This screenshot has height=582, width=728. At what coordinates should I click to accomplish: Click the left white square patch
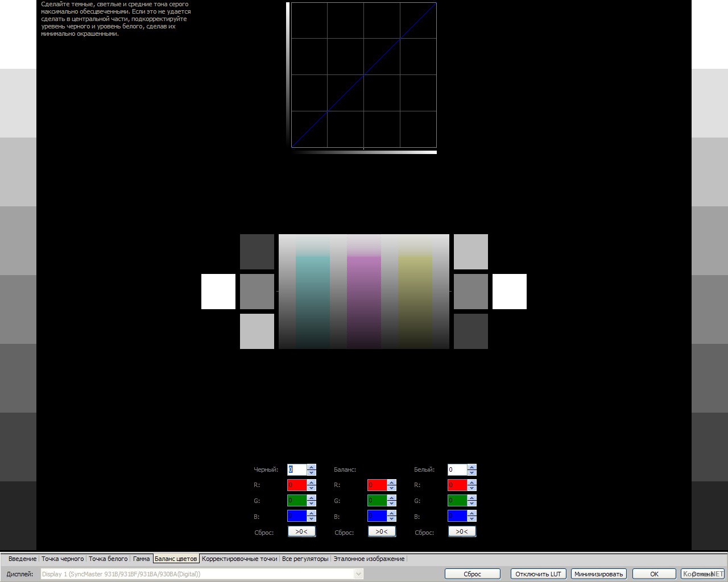[x=218, y=292]
